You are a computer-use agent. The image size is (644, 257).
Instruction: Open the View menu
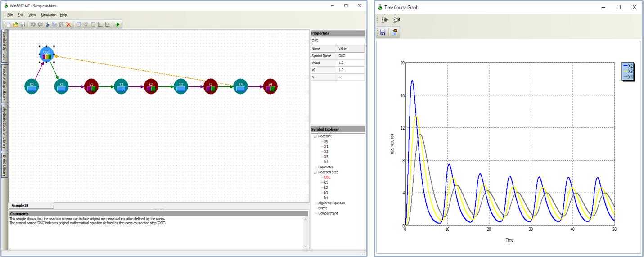tap(32, 15)
